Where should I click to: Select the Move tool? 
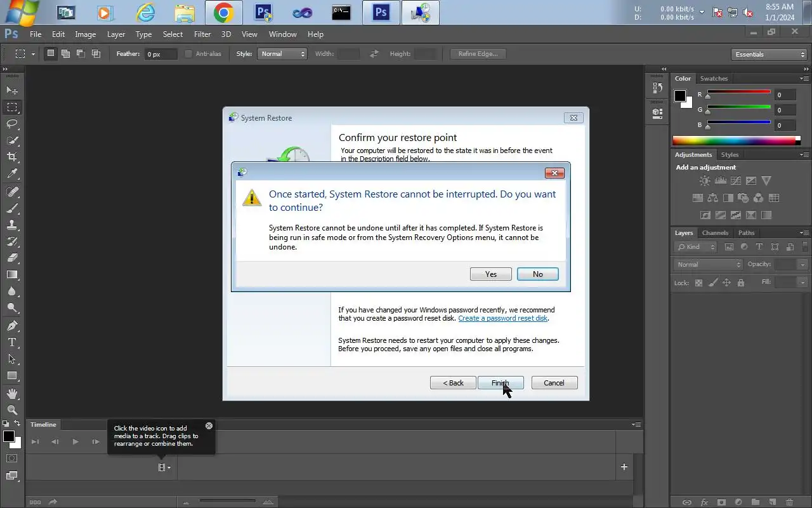[12, 91]
